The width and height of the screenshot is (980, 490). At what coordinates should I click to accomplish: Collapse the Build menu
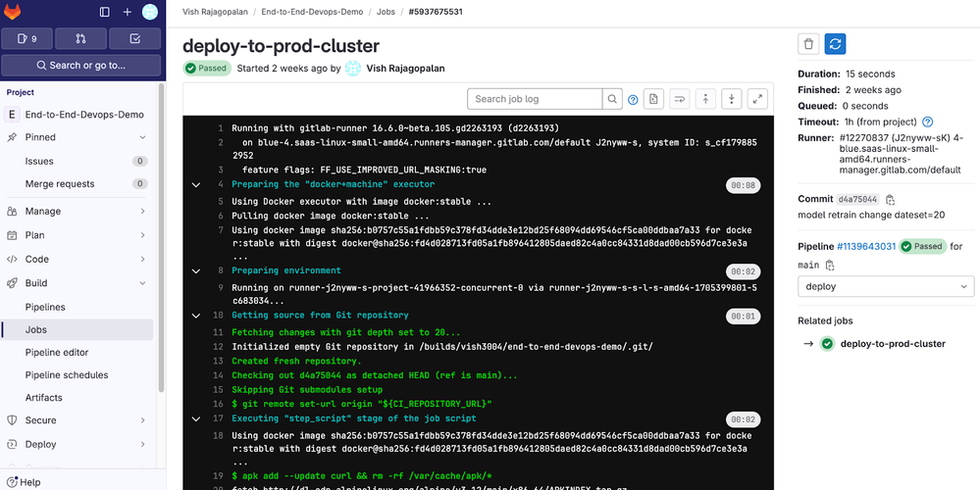click(x=77, y=283)
